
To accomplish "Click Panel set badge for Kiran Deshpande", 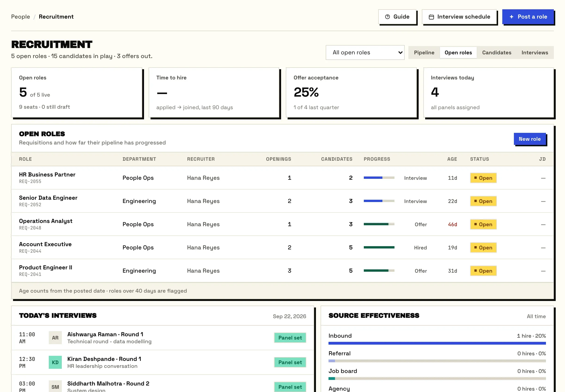I will pyautogui.click(x=290, y=362).
